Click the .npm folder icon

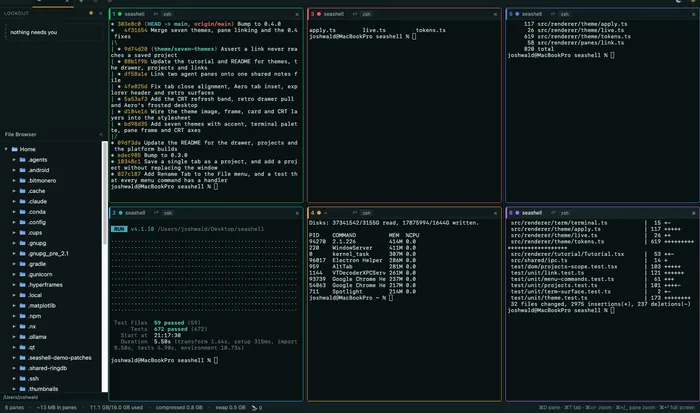[22, 316]
